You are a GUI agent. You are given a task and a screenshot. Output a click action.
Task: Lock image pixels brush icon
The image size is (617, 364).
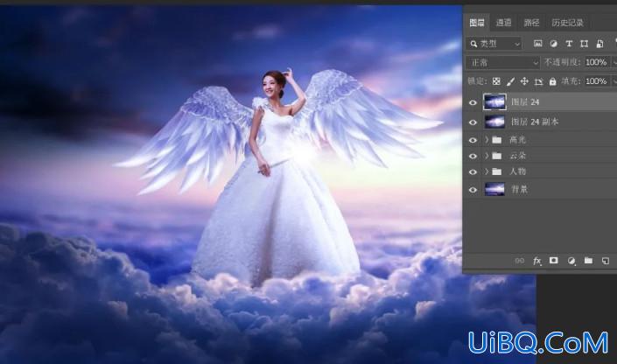coord(510,81)
